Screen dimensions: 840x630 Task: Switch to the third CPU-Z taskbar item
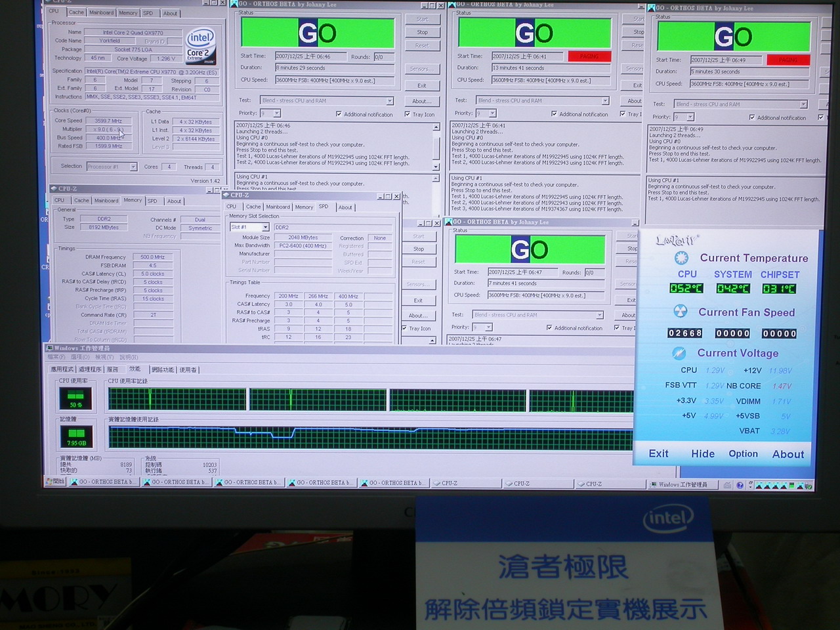[610, 484]
